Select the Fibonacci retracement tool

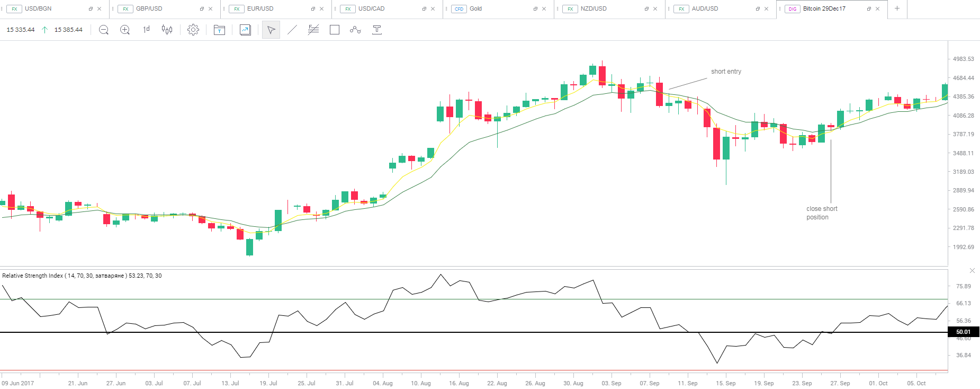(313, 30)
